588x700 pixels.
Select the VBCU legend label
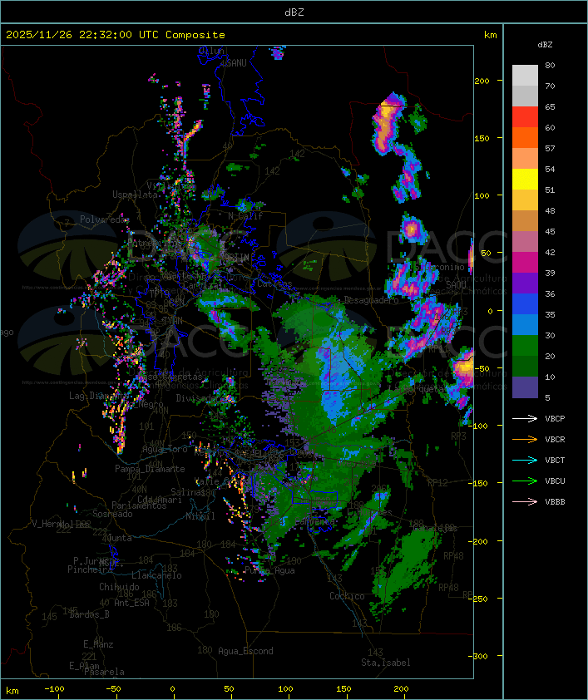click(x=555, y=481)
